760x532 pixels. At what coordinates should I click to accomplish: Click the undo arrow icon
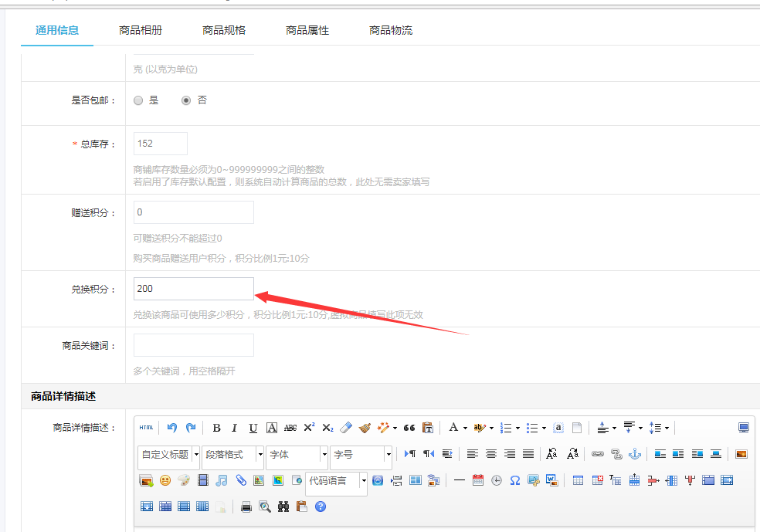click(x=171, y=428)
